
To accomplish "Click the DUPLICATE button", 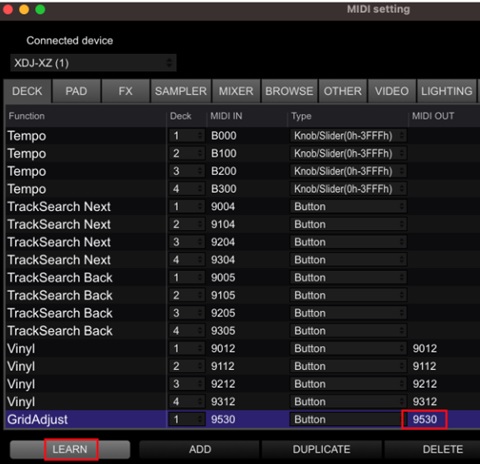I will coord(322,449).
